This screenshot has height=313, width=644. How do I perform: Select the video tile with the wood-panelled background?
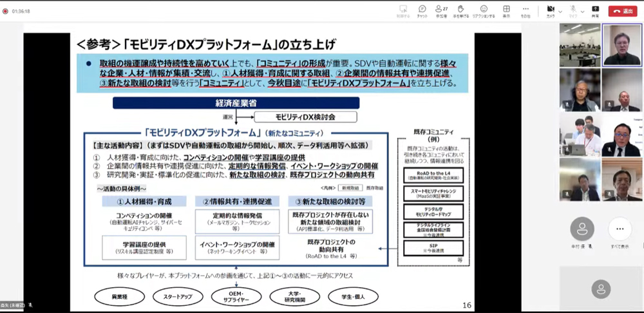[622, 179]
